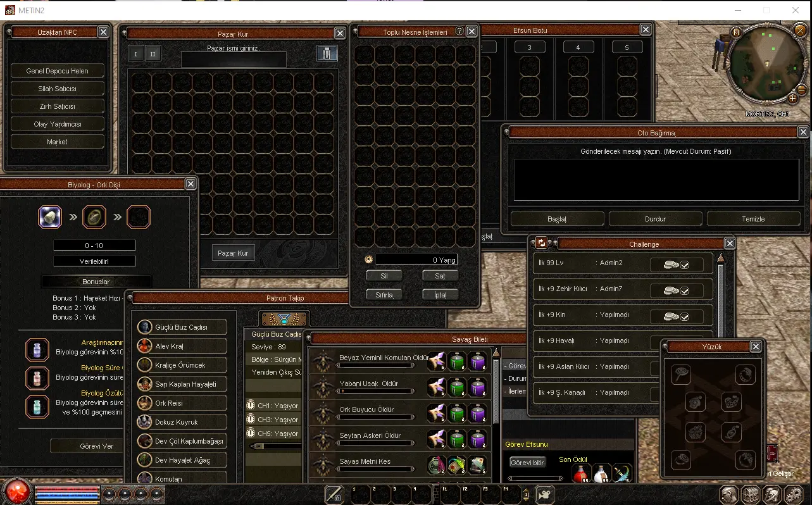Open Olay Yardımcısı NPC

(x=57, y=124)
